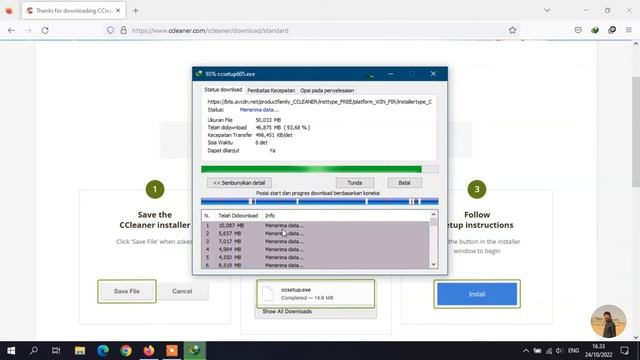Click the padlock site security icon
The width and height of the screenshot is (640, 360).
click(123, 30)
